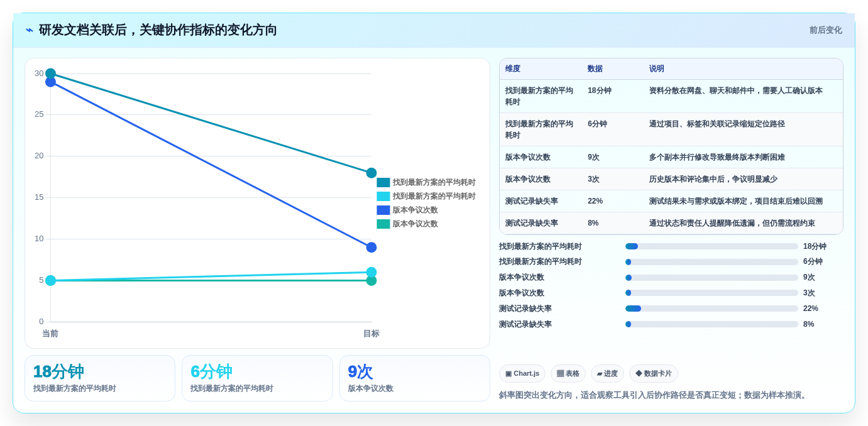Click the 维度 table column header
This screenshot has width=868, height=426.
[513, 69]
